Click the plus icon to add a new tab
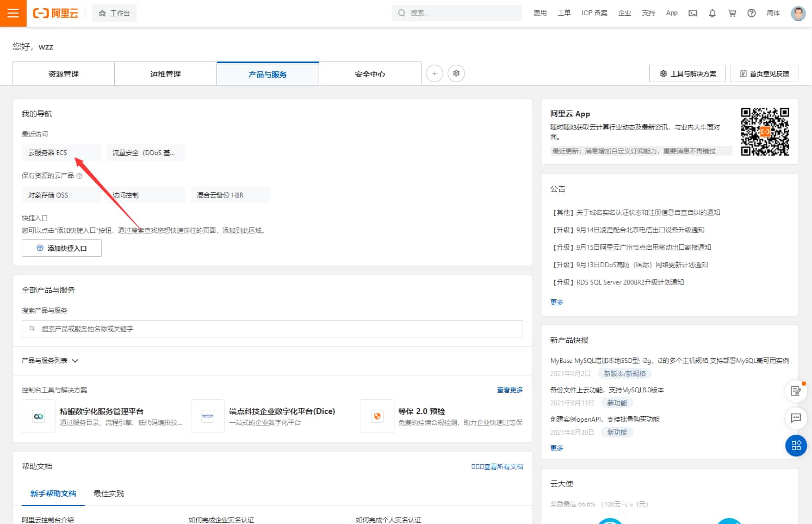This screenshot has height=524, width=812. (x=433, y=73)
